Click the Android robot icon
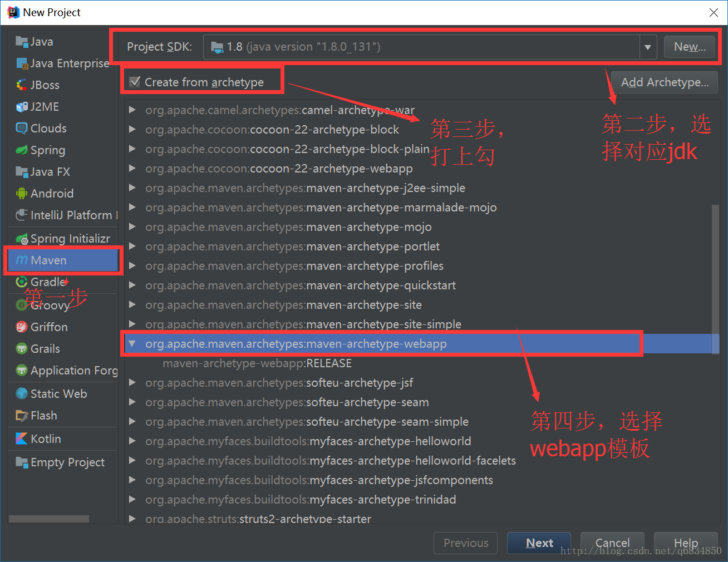Image resolution: width=728 pixels, height=562 pixels. (x=22, y=194)
